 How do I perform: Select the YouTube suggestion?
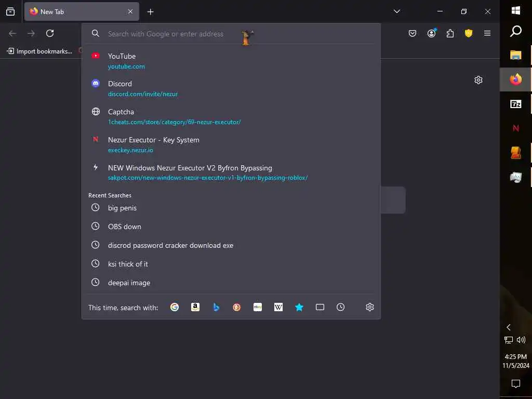coord(231,61)
